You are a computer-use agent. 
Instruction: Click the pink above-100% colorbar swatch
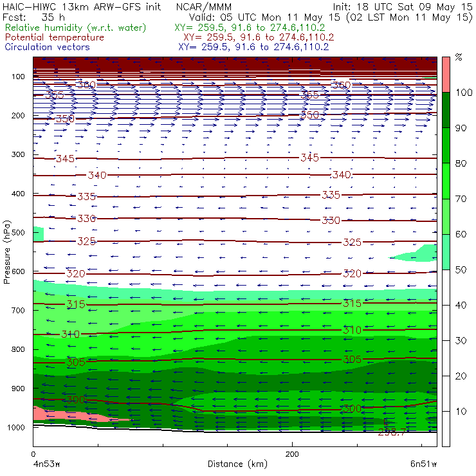pyautogui.click(x=446, y=75)
